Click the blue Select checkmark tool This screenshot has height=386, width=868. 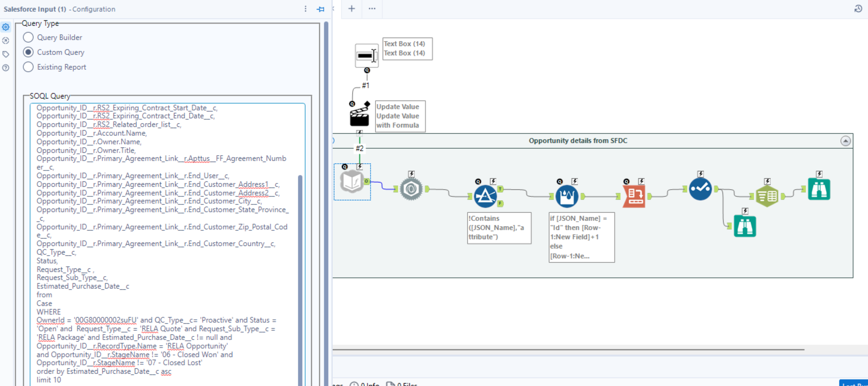point(700,189)
